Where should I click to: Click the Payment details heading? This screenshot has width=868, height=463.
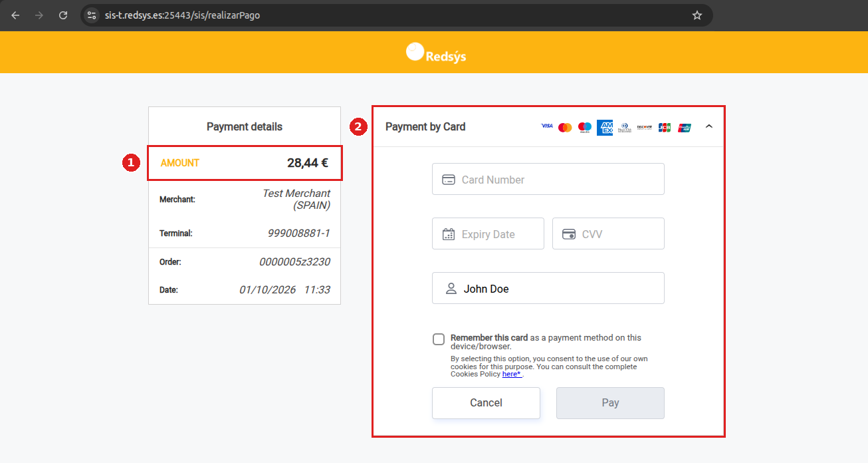(245, 126)
